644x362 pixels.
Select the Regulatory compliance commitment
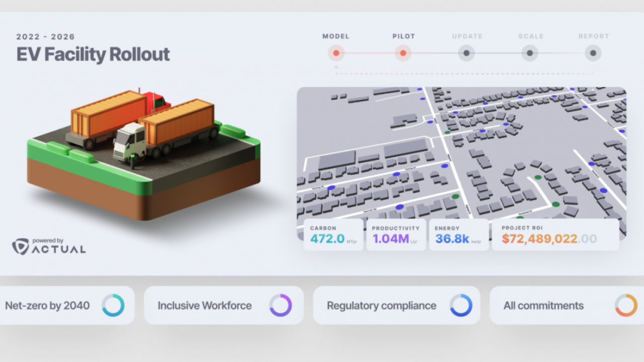coord(396,305)
